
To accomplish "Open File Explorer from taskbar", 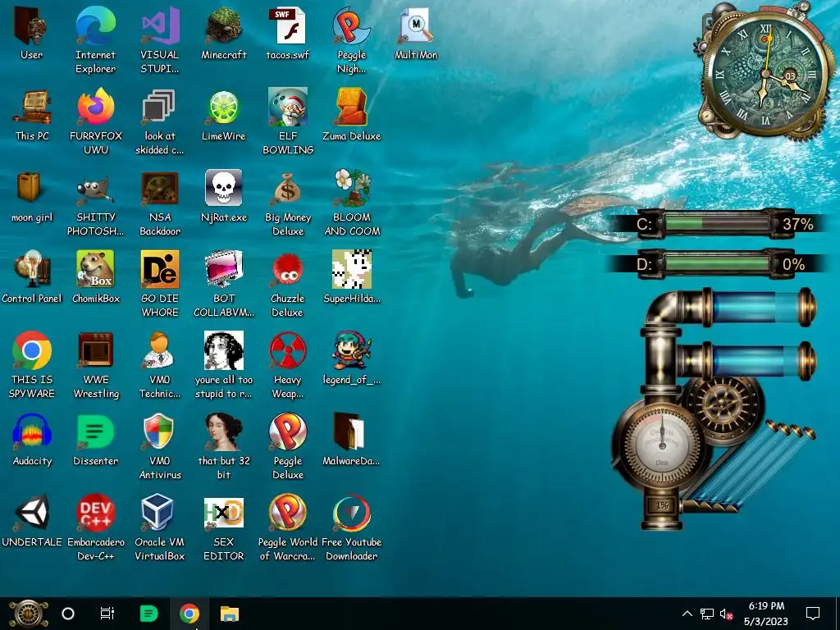I will [x=230, y=614].
